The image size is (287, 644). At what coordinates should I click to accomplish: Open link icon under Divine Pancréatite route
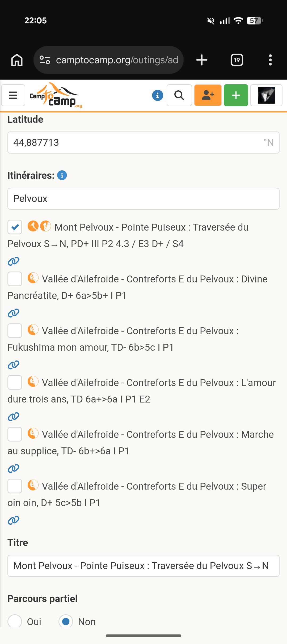tap(14, 313)
